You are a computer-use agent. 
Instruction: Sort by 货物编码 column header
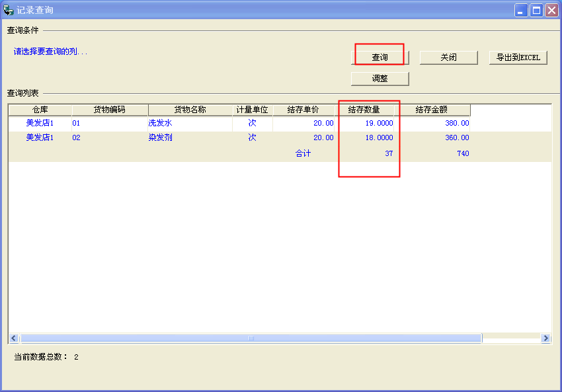(x=110, y=110)
